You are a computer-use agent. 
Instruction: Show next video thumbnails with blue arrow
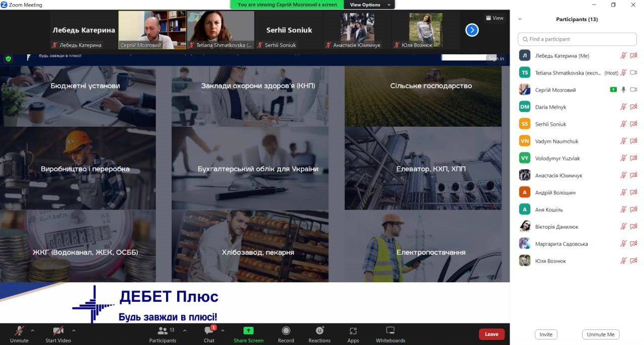(472, 30)
